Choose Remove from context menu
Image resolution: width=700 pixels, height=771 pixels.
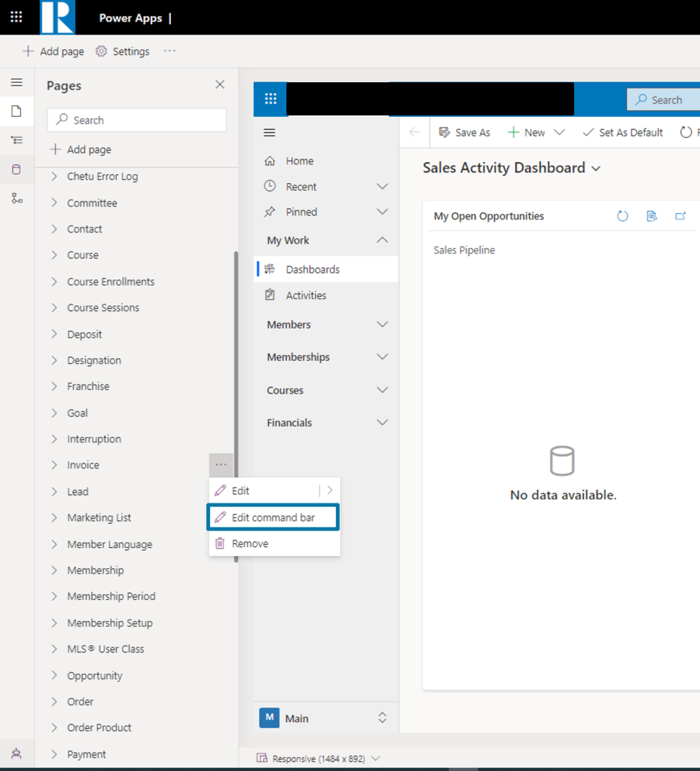tap(249, 543)
